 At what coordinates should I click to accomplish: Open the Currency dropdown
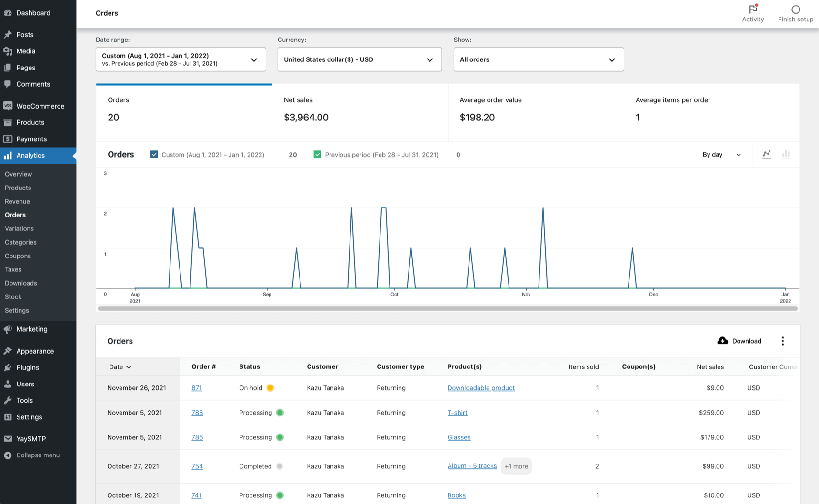[x=360, y=59]
